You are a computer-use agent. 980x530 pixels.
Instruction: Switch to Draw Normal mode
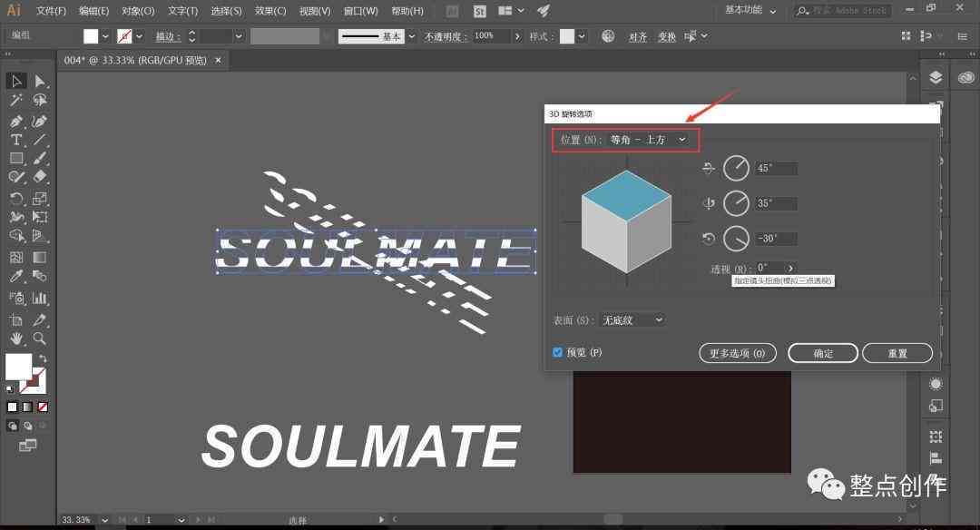pos(13,427)
